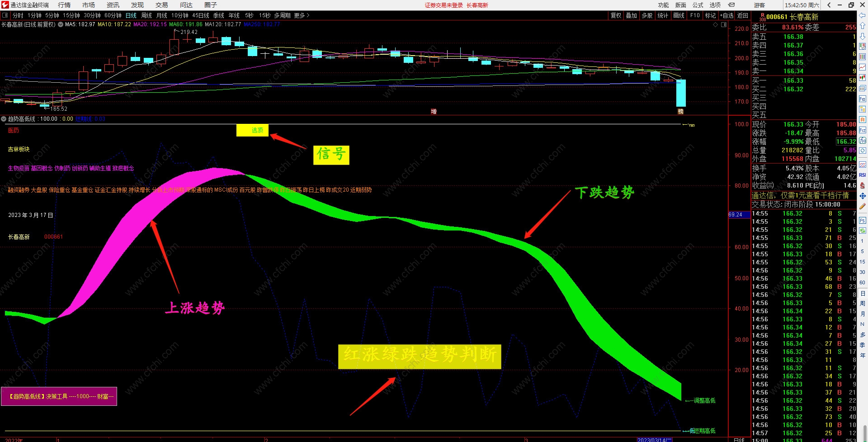Click the four-way move arrows icon
The width and height of the screenshot is (868, 442).
(863, 196)
